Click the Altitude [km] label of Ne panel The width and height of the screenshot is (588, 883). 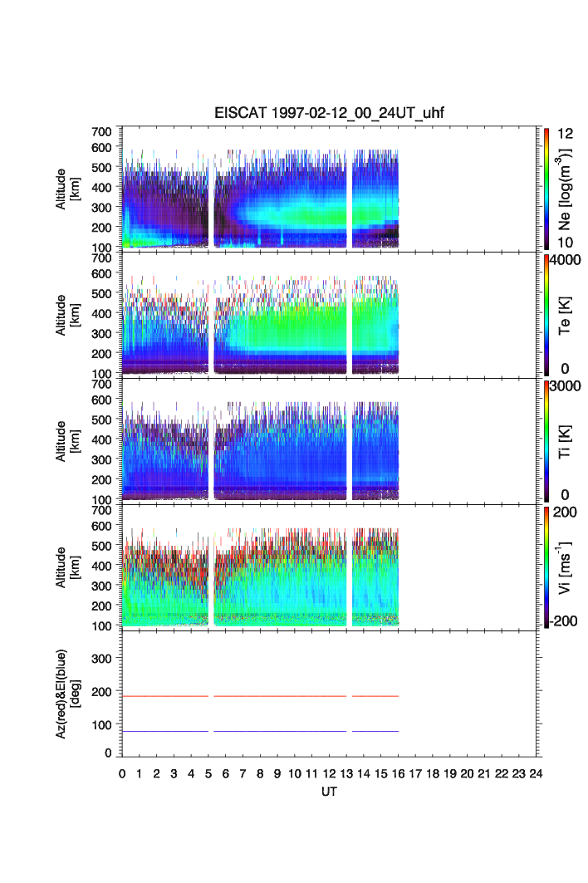point(67,189)
